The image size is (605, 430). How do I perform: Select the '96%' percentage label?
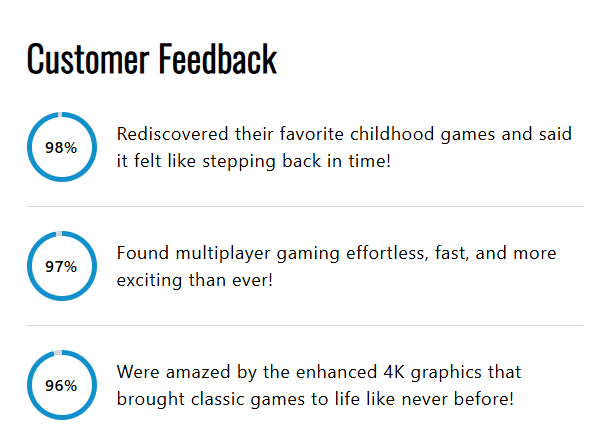tap(61, 385)
